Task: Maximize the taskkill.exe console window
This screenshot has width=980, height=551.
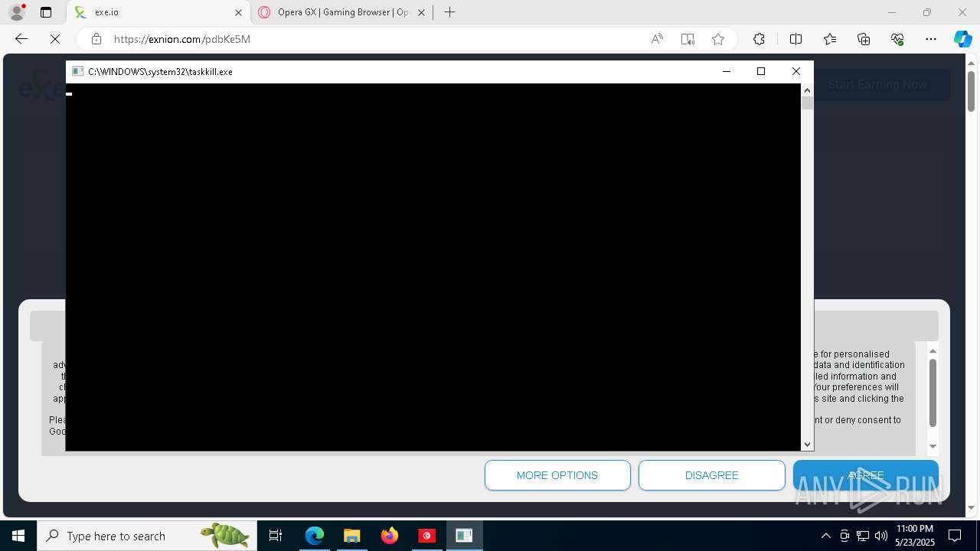Action: click(x=761, y=71)
